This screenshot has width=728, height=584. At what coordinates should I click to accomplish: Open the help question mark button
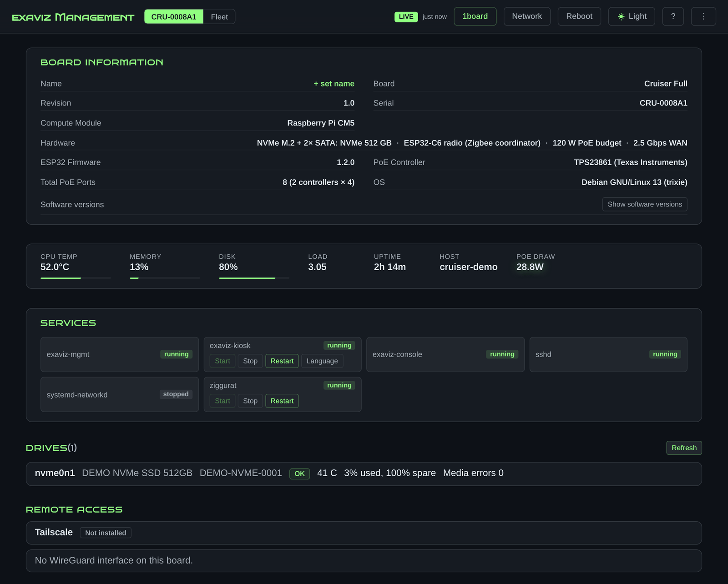[673, 16]
